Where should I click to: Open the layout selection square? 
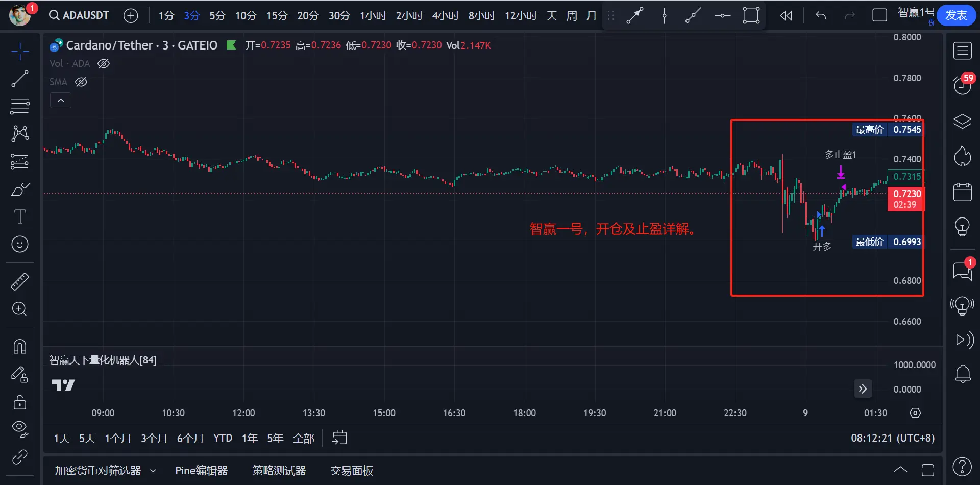tap(880, 15)
